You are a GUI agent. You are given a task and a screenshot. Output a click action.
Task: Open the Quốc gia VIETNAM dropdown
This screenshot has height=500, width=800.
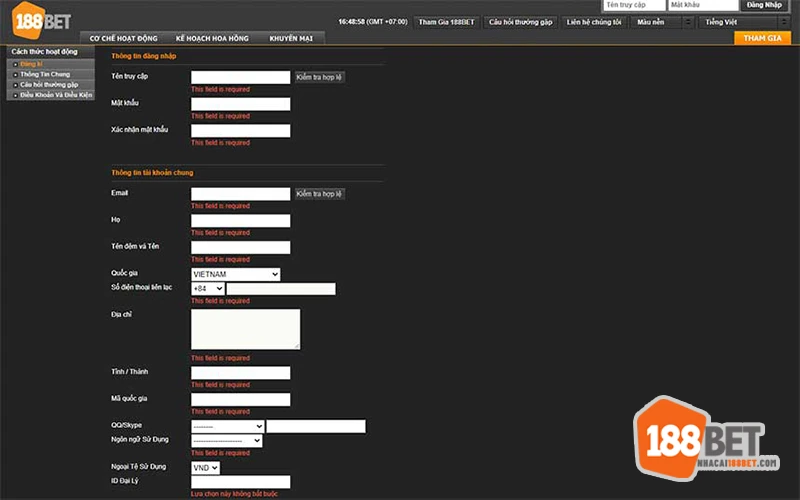pos(236,274)
